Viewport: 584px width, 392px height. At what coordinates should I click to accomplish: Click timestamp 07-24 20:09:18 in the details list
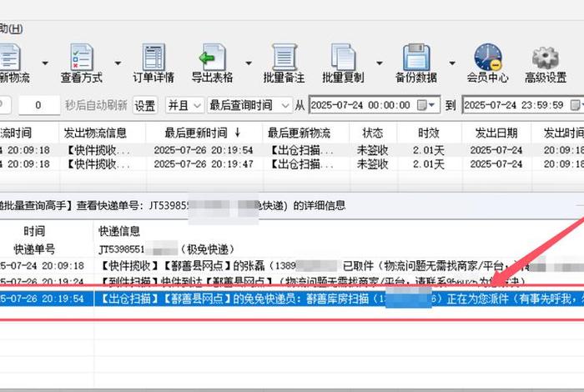(x=42, y=266)
